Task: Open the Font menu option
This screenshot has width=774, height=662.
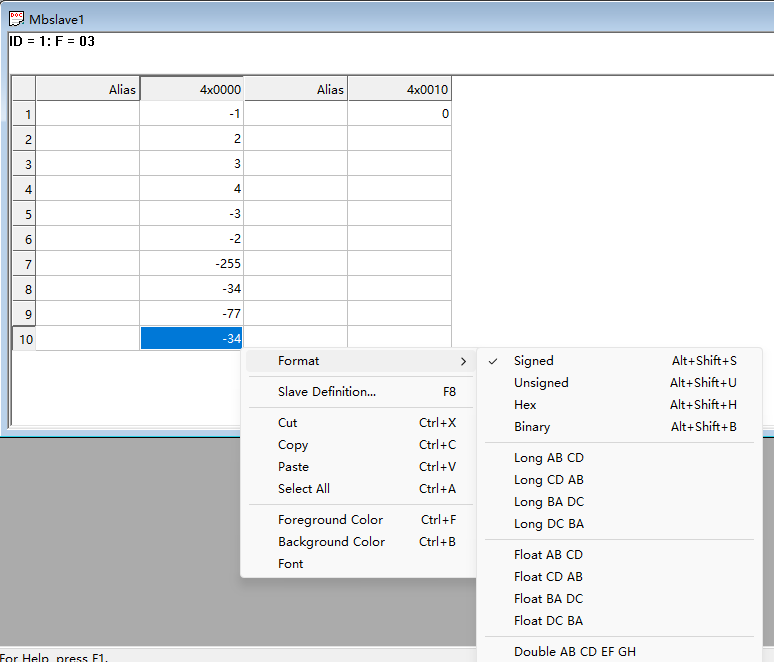Action: (x=291, y=564)
